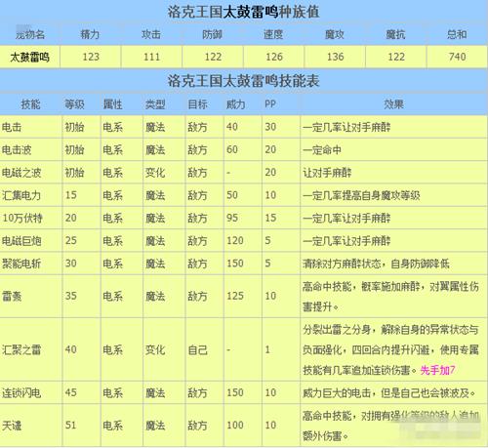Select the 电击波 skill name

click(x=17, y=149)
